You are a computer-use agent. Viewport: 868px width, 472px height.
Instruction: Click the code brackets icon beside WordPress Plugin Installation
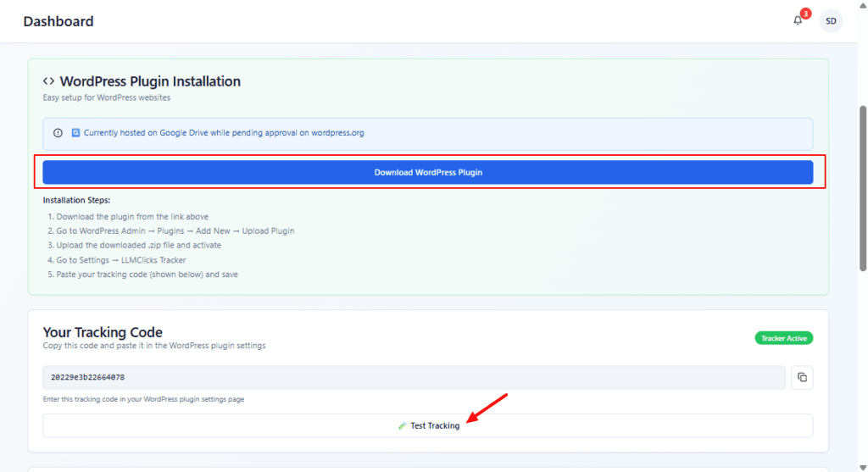[x=49, y=81]
